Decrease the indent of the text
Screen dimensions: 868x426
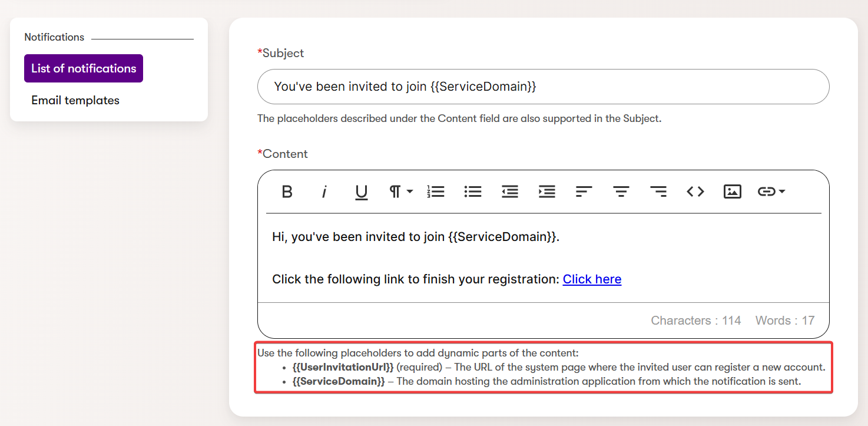[x=510, y=191]
